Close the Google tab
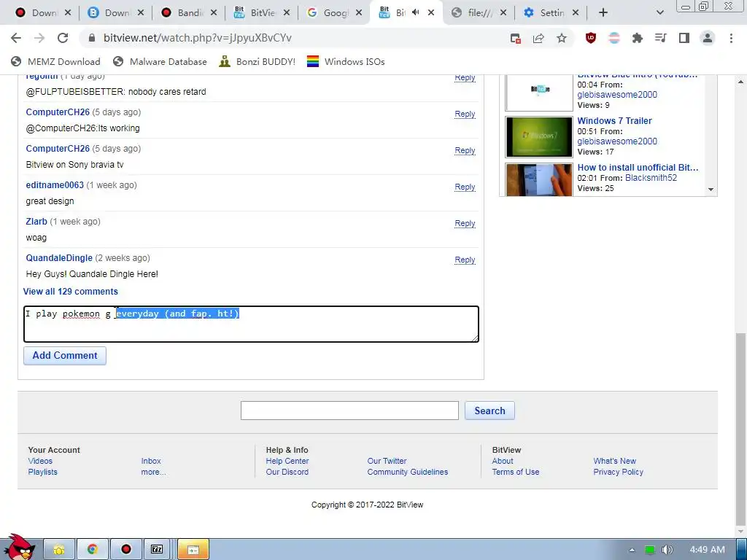Screen dimensions: 747x560 pyautogui.click(x=359, y=12)
